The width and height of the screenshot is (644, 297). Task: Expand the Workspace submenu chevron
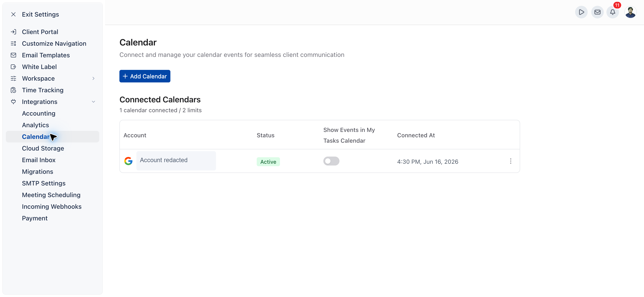click(x=93, y=78)
